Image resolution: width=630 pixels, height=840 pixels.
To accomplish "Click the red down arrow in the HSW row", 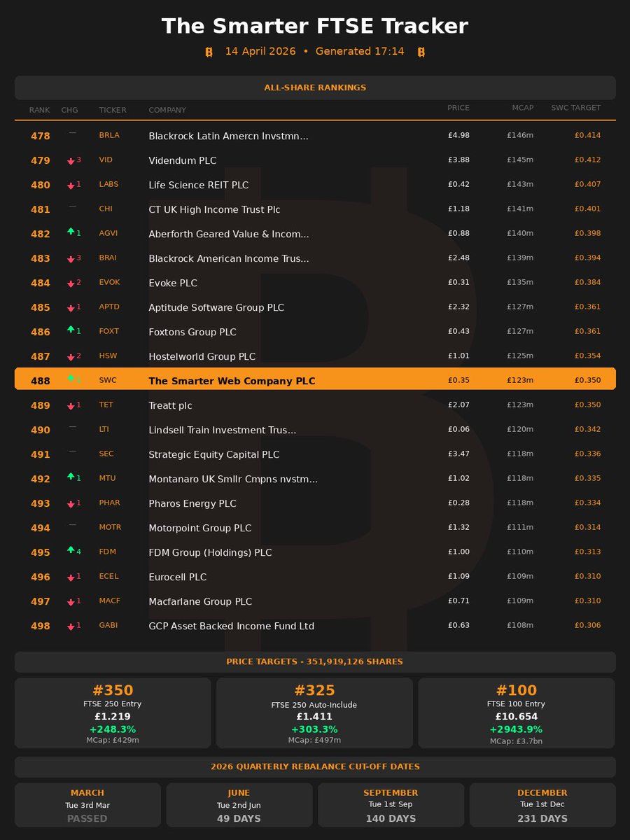I will (x=71, y=357).
